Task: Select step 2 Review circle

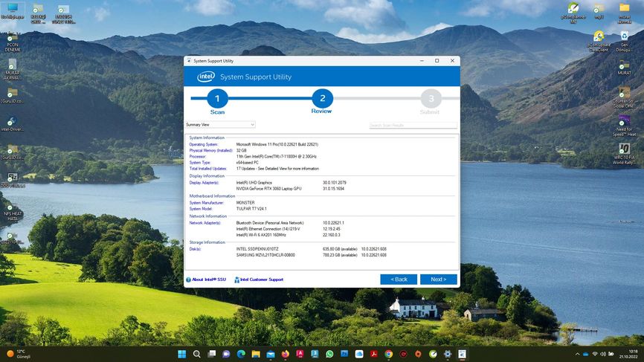Action: (x=323, y=99)
